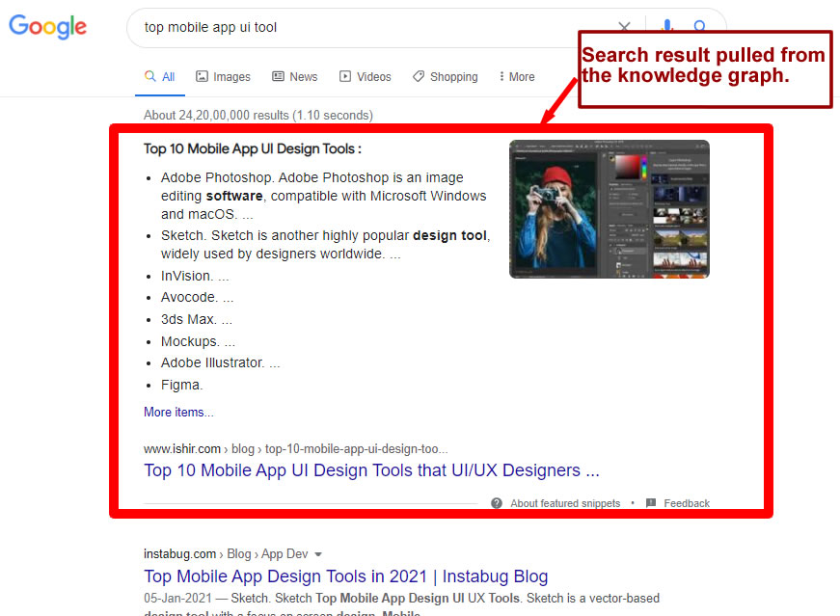Click the Adobe Illustrator list item
The height and width of the screenshot is (616, 840).
point(220,362)
